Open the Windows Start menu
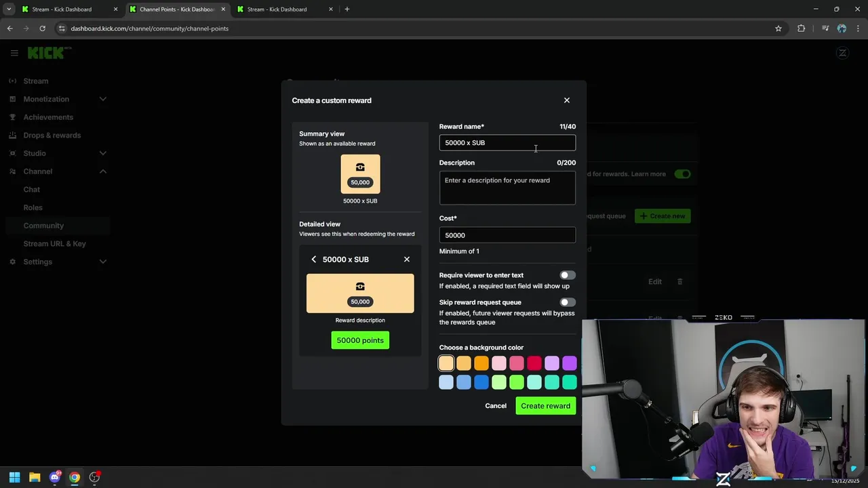Viewport: 868px width, 488px height. [x=14, y=477]
